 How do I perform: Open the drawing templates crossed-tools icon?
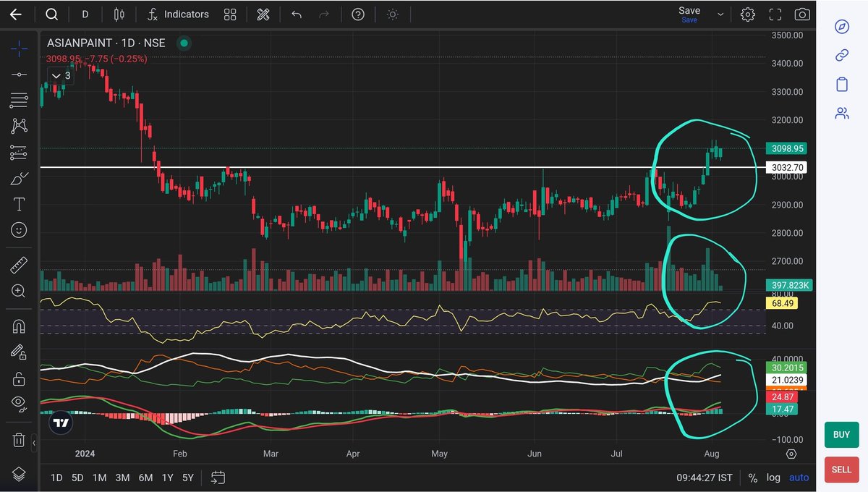pos(263,14)
